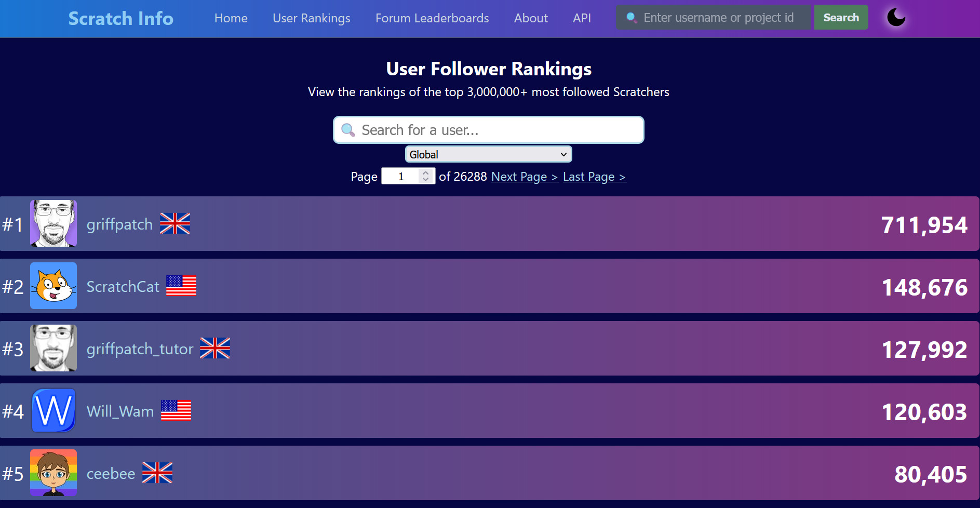Click the griffpatch_tutor grayscale avatar
This screenshot has width=980, height=508.
pyautogui.click(x=53, y=348)
